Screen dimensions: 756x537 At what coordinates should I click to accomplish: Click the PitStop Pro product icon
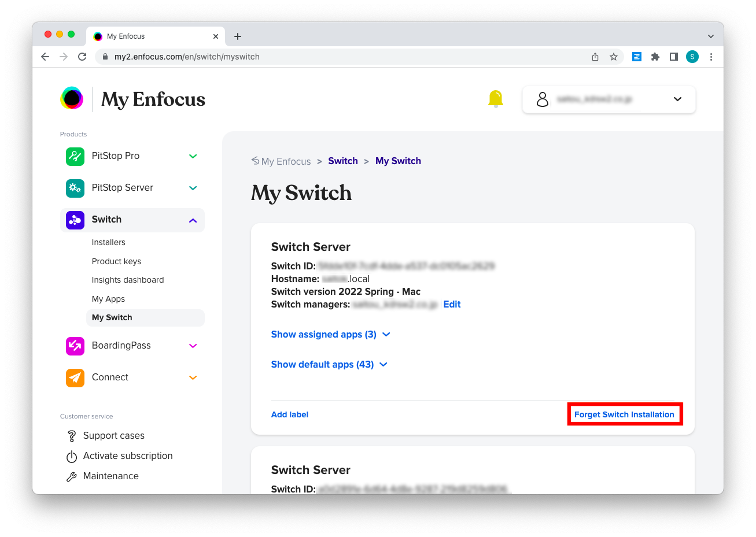(x=75, y=156)
